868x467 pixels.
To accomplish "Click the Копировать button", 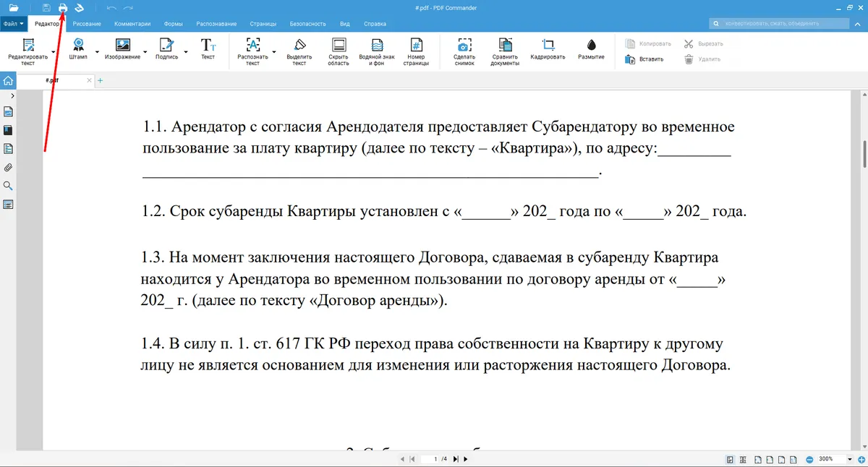I will point(648,43).
